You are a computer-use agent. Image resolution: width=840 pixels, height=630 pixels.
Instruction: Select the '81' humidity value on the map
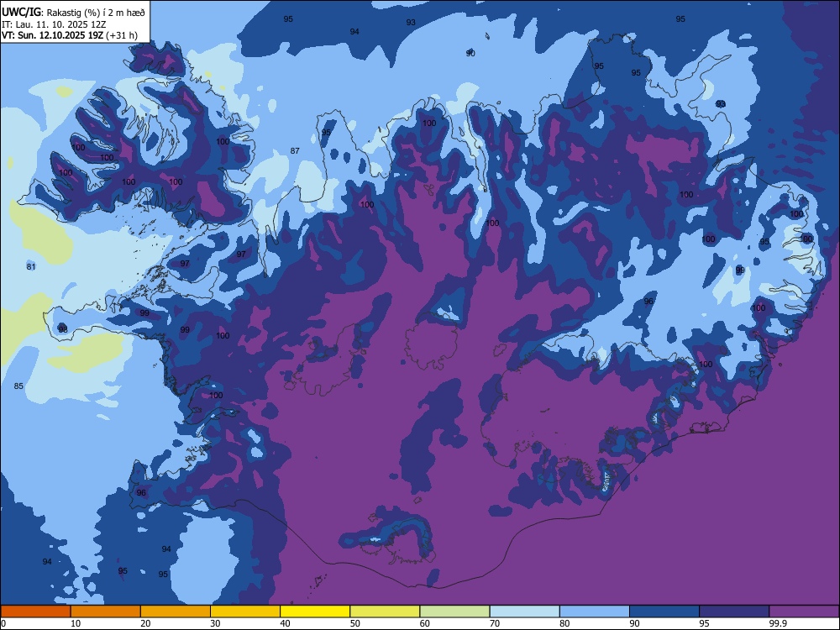point(31,267)
